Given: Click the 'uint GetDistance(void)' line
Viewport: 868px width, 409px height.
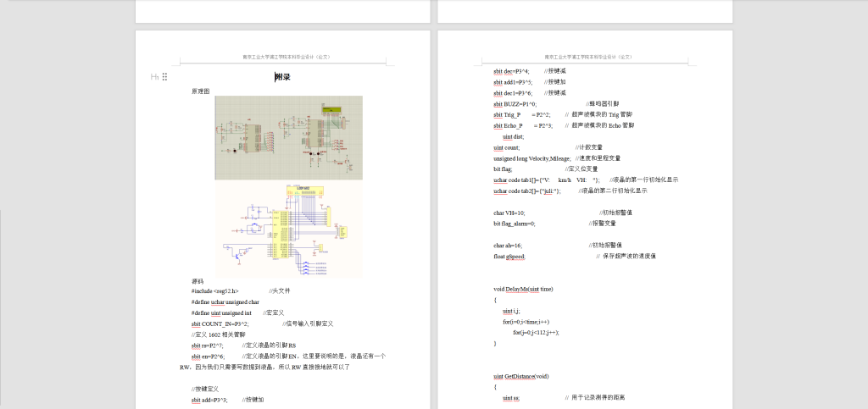Looking at the screenshot, I should pyautogui.click(x=521, y=376).
